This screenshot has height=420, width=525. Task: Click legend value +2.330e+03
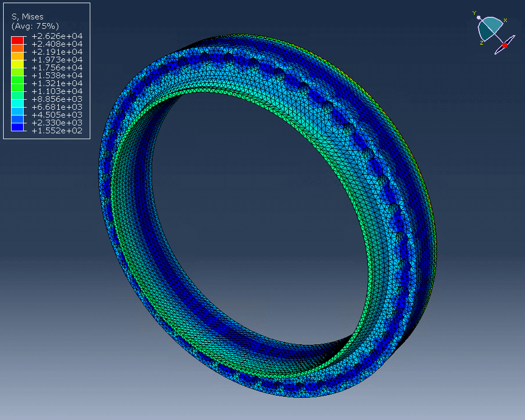[x=57, y=122]
